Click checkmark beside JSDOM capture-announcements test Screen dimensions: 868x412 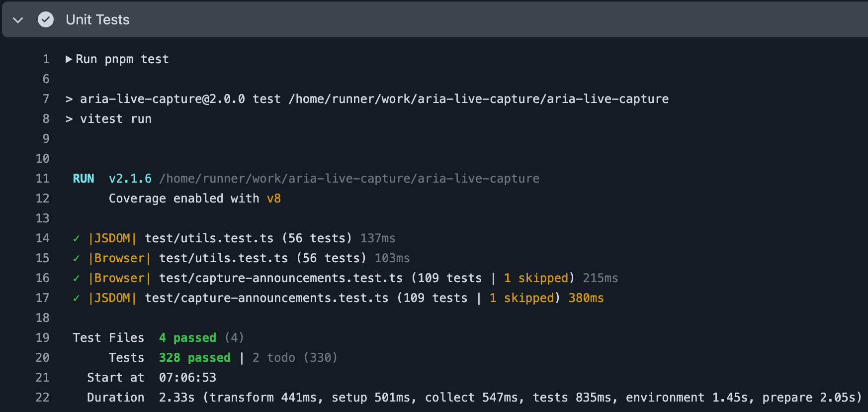(76, 299)
